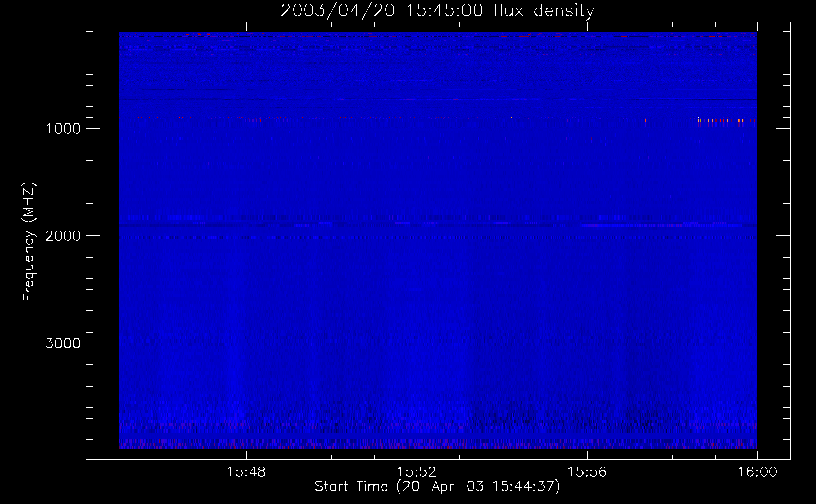Click the 15:52 time axis label
Screen dimensions: 816x504
tap(417, 472)
